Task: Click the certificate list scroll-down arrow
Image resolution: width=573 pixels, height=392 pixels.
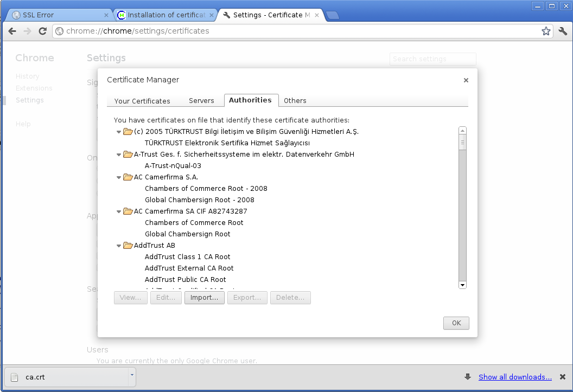Action: 463,285
